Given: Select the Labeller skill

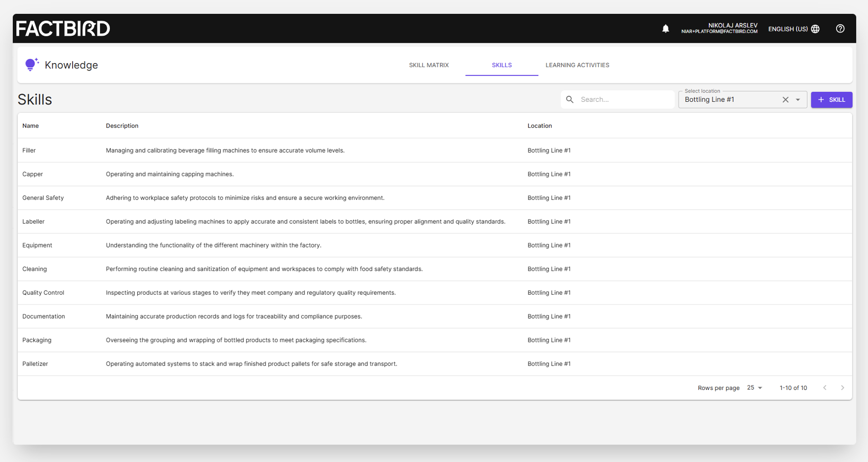Looking at the screenshot, I should [x=33, y=222].
